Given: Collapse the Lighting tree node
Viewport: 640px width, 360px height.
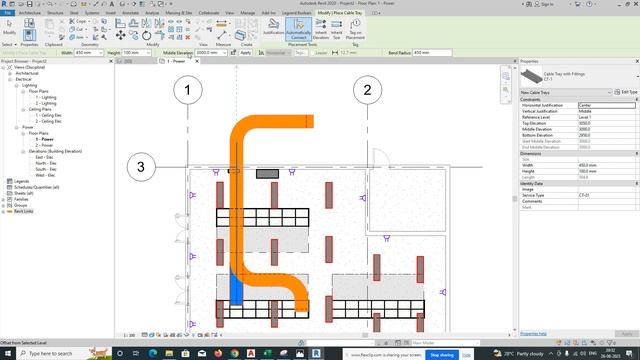Looking at the screenshot, I should click(16, 86).
